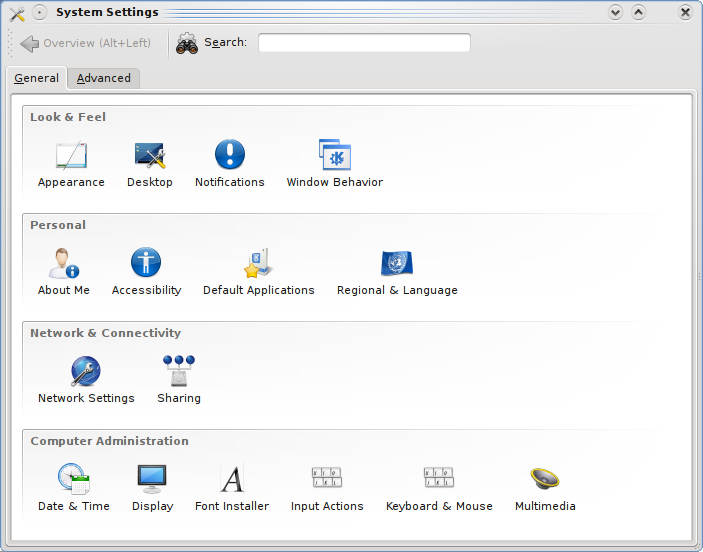The height and width of the screenshot is (552, 703).
Task: Switch to the General tab
Action: coord(36,78)
